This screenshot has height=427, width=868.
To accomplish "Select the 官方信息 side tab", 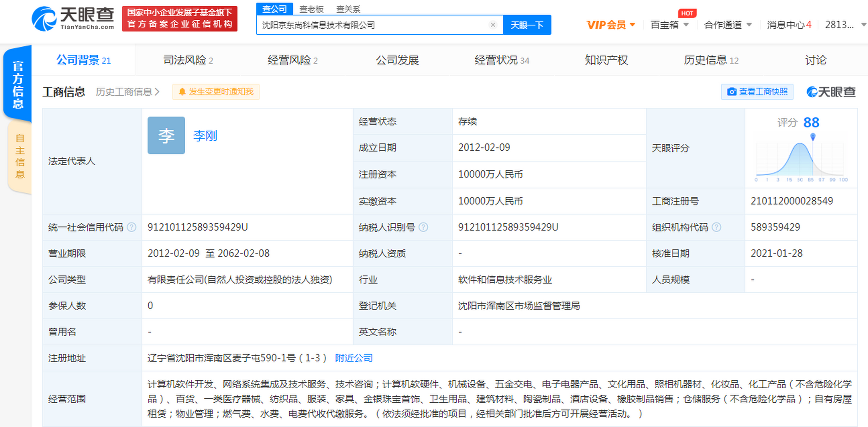I will point(18,84).
